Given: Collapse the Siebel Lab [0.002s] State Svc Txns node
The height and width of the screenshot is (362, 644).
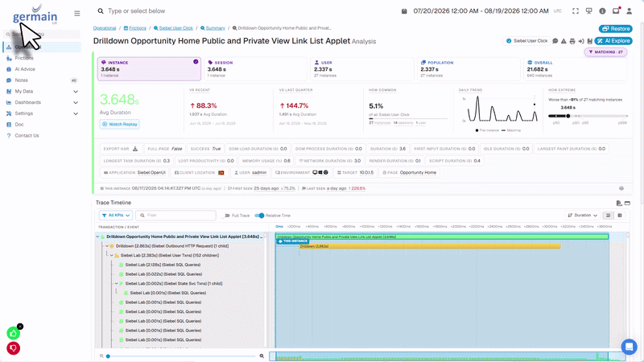Looking at the screenshot, I should pos(116,284).
